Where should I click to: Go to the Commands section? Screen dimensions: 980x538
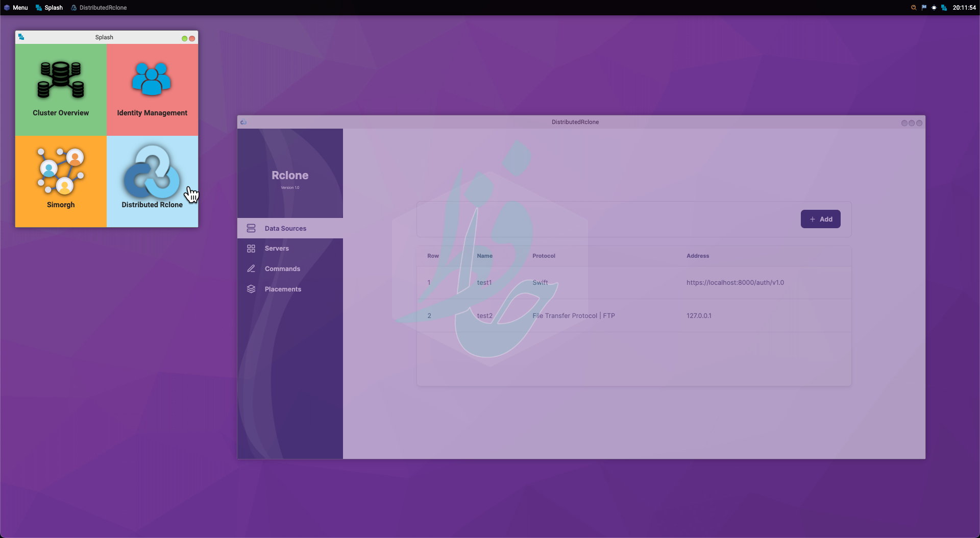point(290,269)
